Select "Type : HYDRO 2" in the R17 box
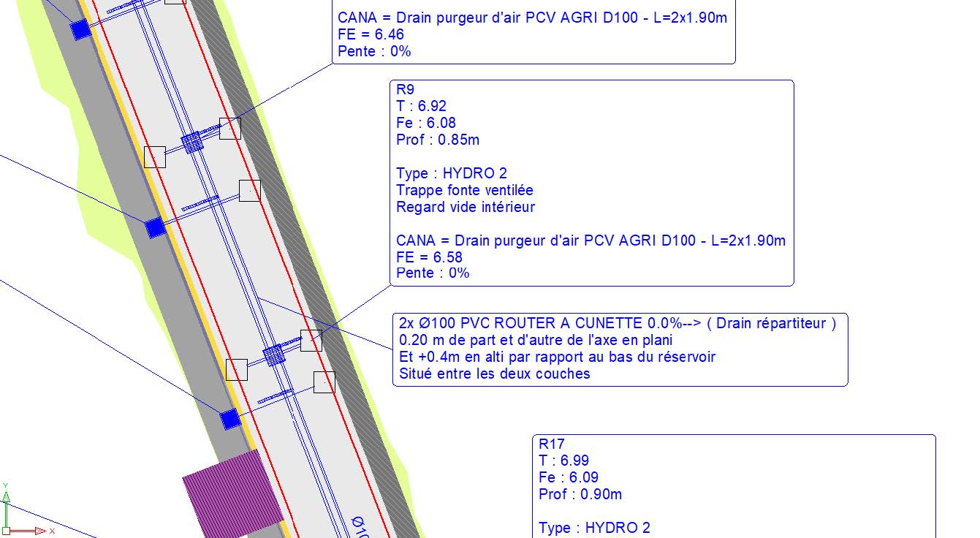This screenshot has height=538, width=980. pos(594,528)
